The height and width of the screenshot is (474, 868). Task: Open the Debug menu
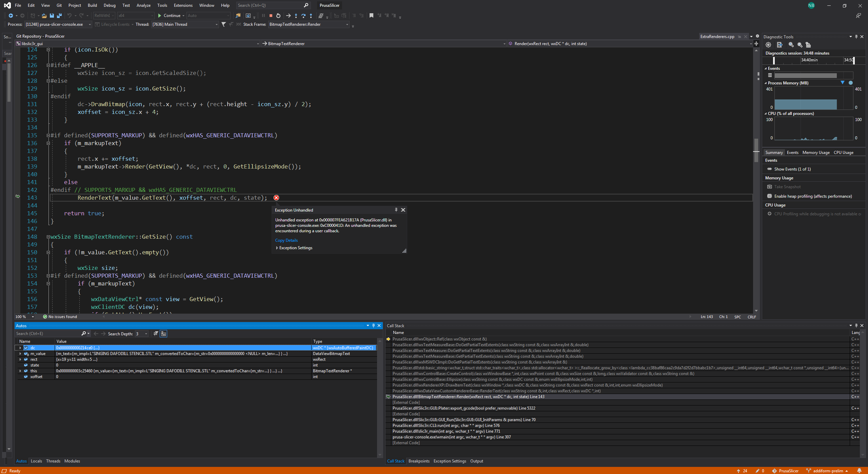click(110, 5)
